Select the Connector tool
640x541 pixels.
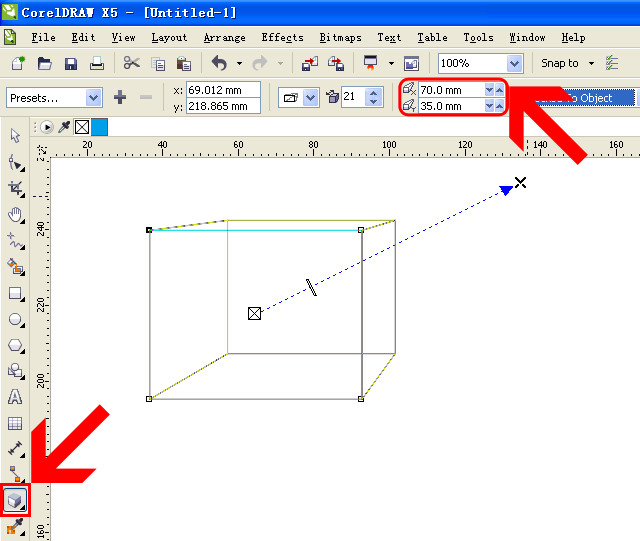tap(16, 474)
